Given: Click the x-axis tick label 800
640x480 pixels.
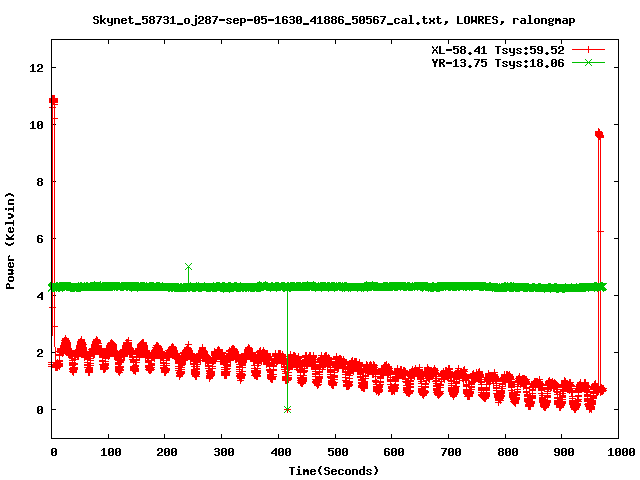Looking at the screenshot, I should point(507,452).
